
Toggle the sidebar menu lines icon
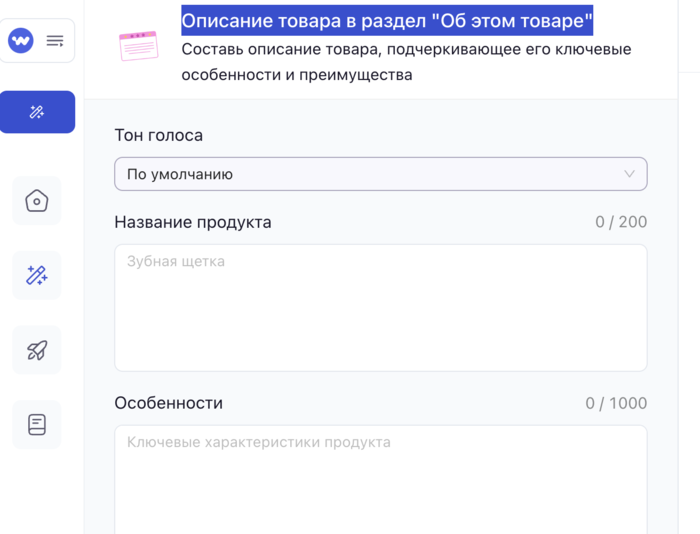pyautogui.click(x=55, y=41)
